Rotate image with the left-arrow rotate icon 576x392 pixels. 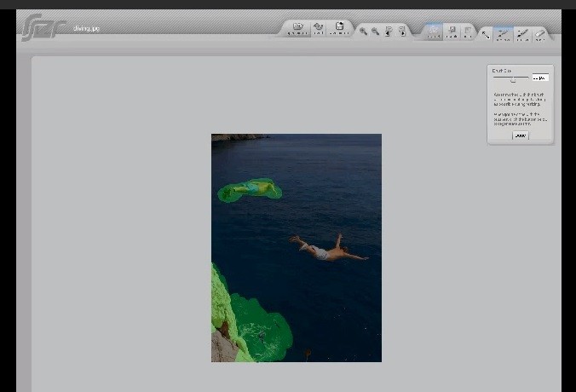point(389,32)
